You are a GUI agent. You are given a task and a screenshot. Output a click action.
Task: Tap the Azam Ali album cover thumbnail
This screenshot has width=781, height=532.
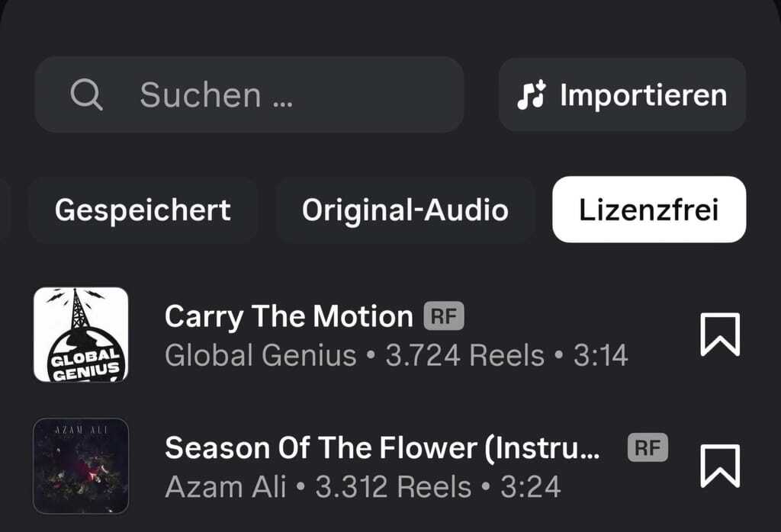coord(81,466)
